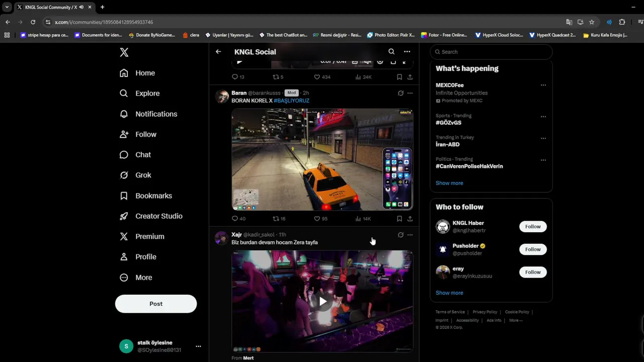View analytics of post with 24K views
Viewport: 644px width, 362px height.
coord(363,77)
